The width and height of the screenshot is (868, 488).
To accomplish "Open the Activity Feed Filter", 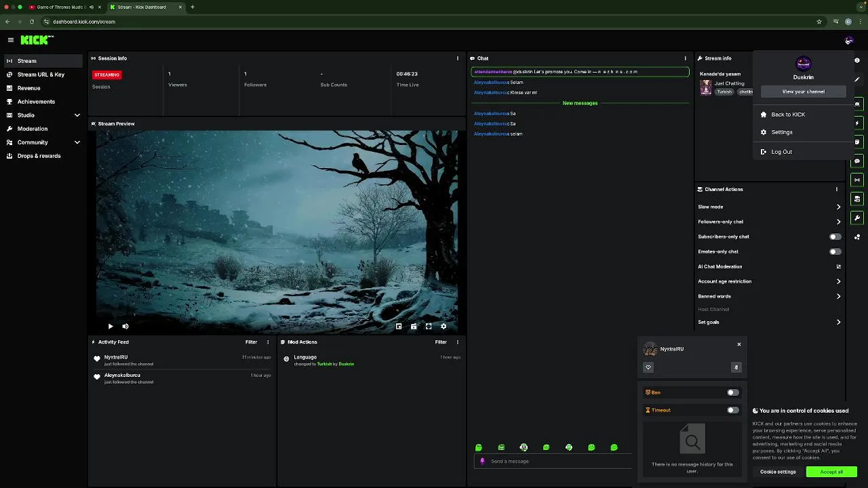I will tap(251, 342).
